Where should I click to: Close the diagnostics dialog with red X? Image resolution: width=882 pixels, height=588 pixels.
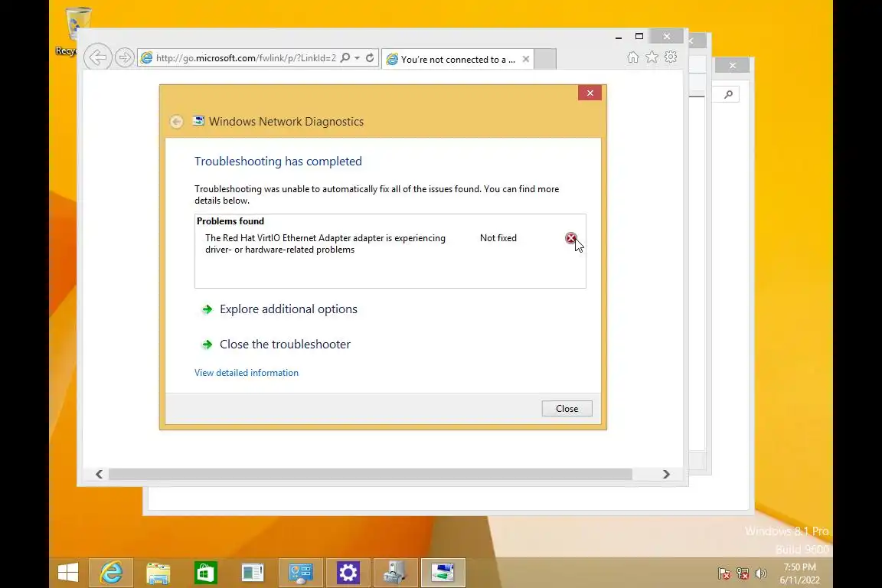click(590, 93)
